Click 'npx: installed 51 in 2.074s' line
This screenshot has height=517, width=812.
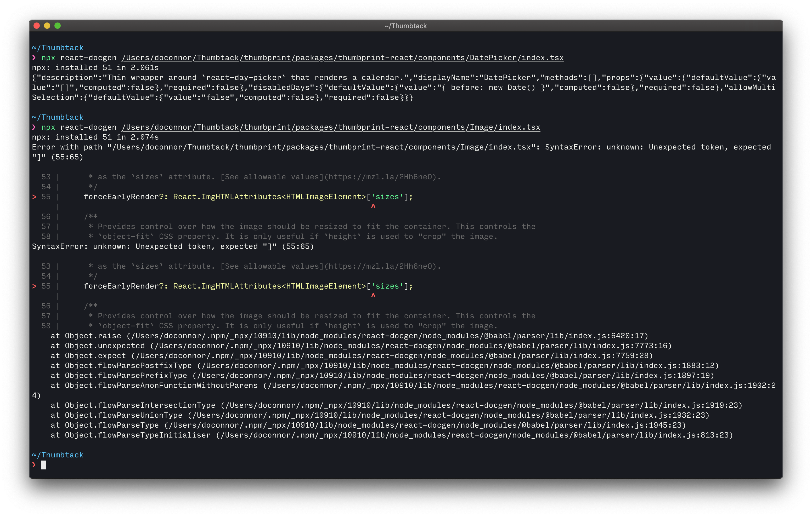pyautogui.click(x=95, y=137)
